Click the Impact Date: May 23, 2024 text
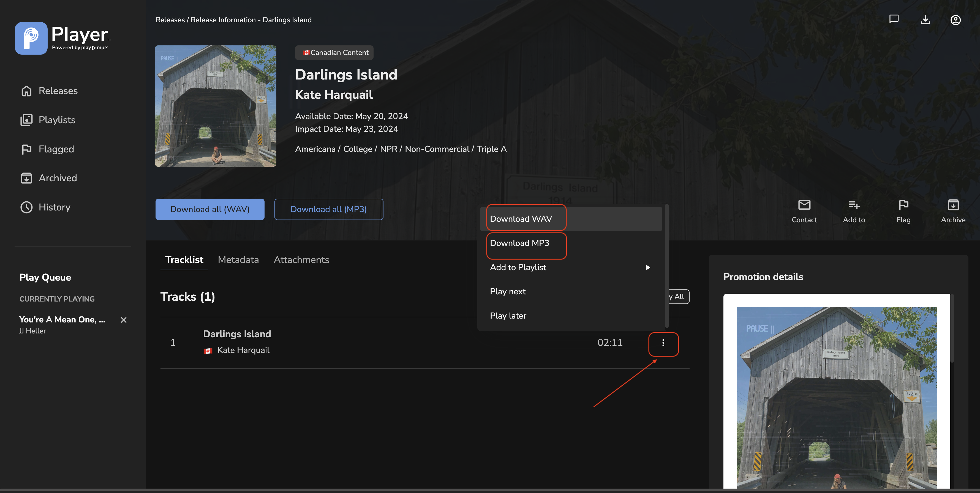 (347, 129)
